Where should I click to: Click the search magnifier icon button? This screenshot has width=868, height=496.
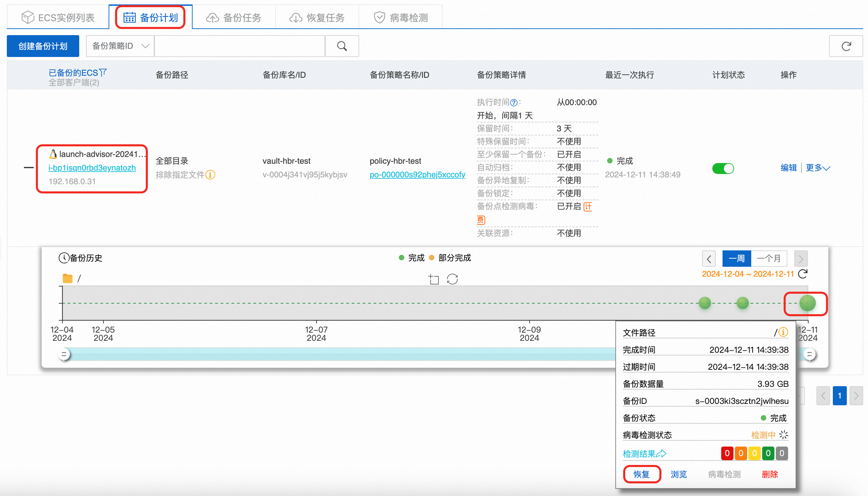[342, 46]
